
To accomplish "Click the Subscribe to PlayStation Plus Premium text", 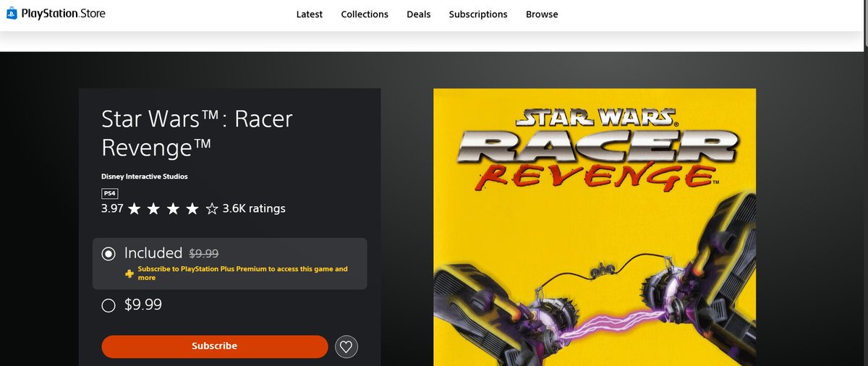I will point(243,273).
